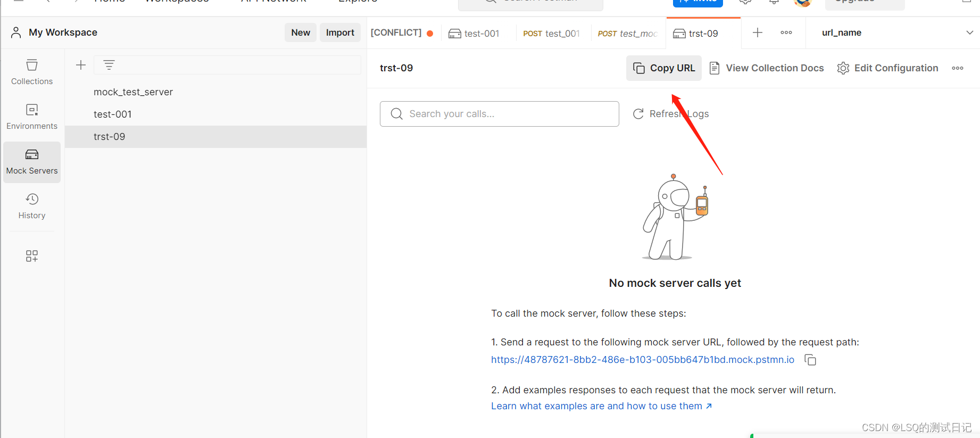
Task: Select mock_test_server in the list
Action: click(x=215, y=92)
